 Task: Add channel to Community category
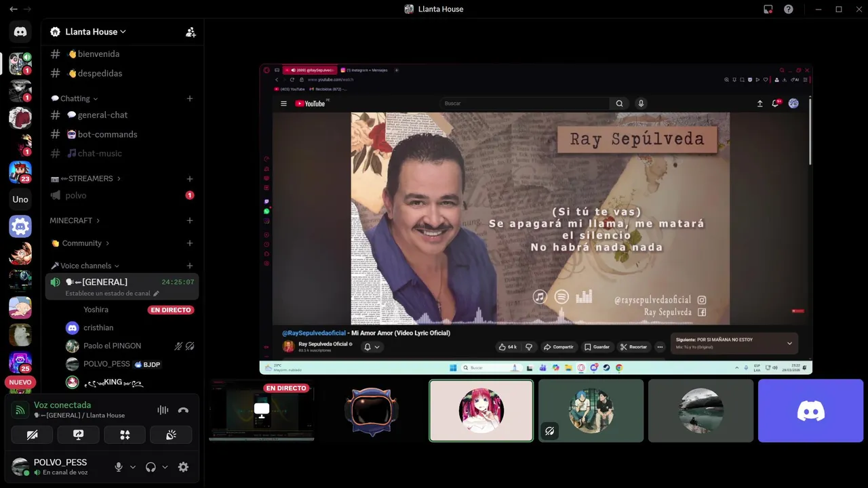click(190, 243)
